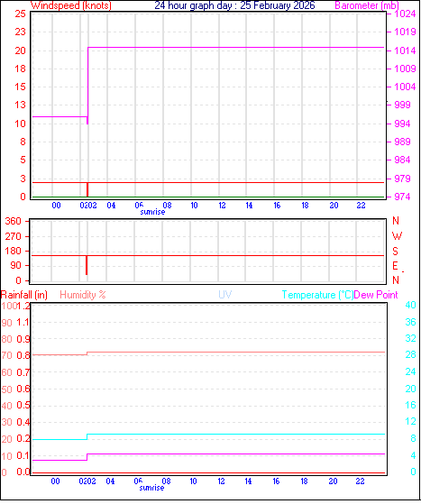The image size is (421, 504).
Task: Click the 0.9 value on the rainfall scale
Action: [23, 339]
